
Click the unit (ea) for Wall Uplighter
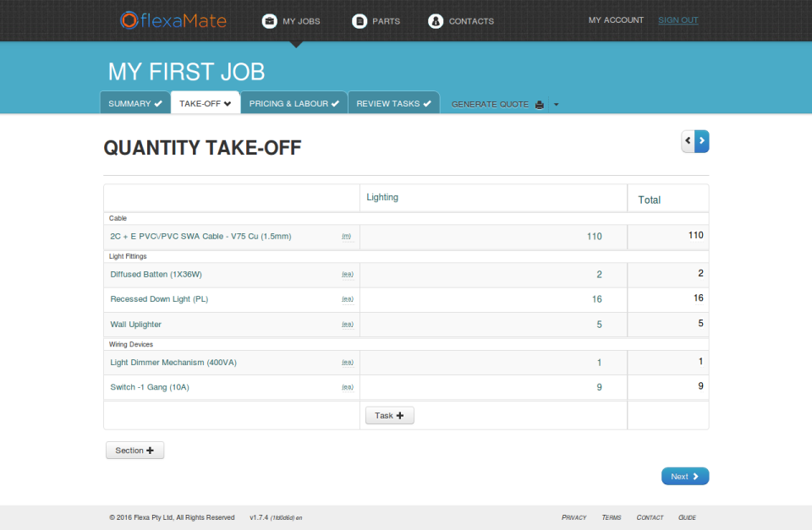(x=347, y=325)
